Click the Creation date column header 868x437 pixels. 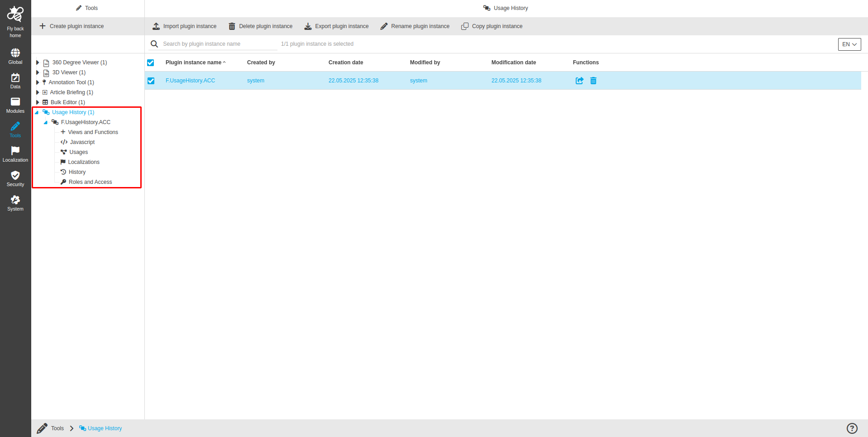click(x=346, y=62)
